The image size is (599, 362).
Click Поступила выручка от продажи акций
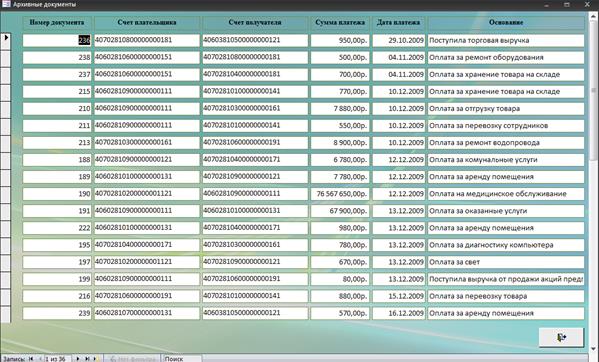click(506, 279)
